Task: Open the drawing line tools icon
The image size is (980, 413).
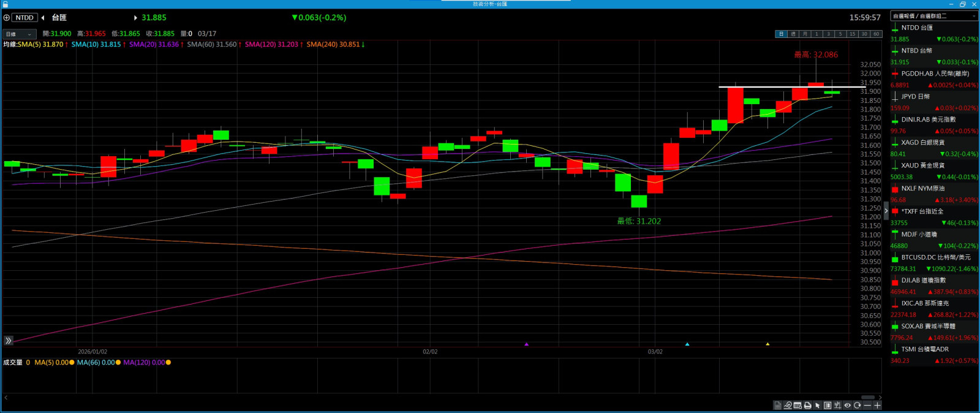Action: click(x=788, y=406)
